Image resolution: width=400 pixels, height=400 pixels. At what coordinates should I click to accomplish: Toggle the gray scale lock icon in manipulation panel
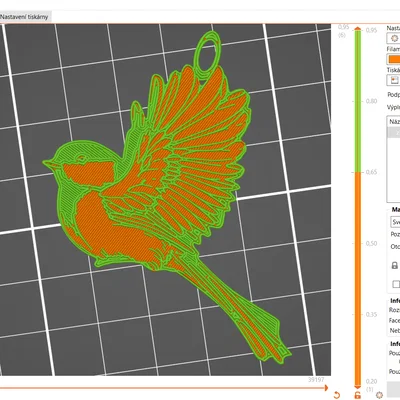click(x=395, y=265)
